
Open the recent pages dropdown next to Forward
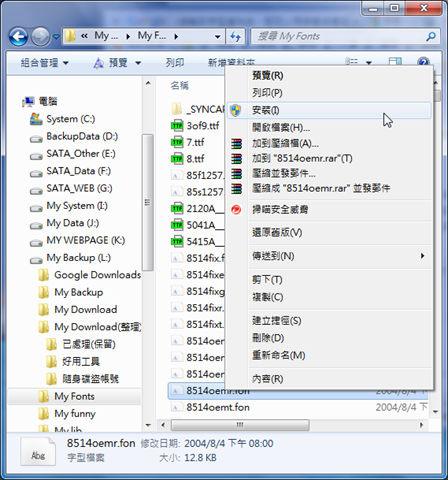click(x=56, y=36)
